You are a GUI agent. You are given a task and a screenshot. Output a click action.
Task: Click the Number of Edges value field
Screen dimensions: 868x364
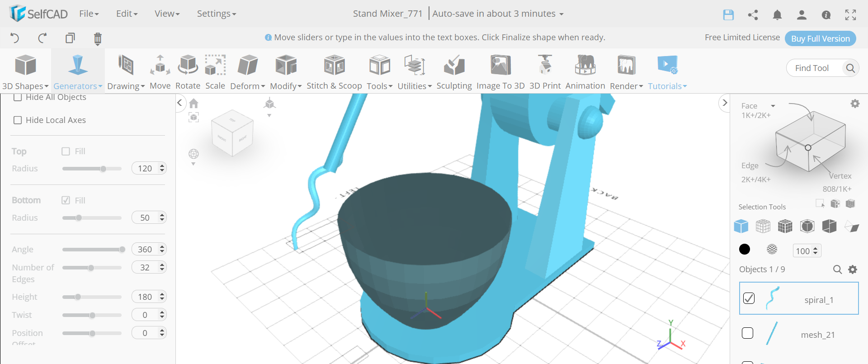pyautogui.click(x=149, y=267)
